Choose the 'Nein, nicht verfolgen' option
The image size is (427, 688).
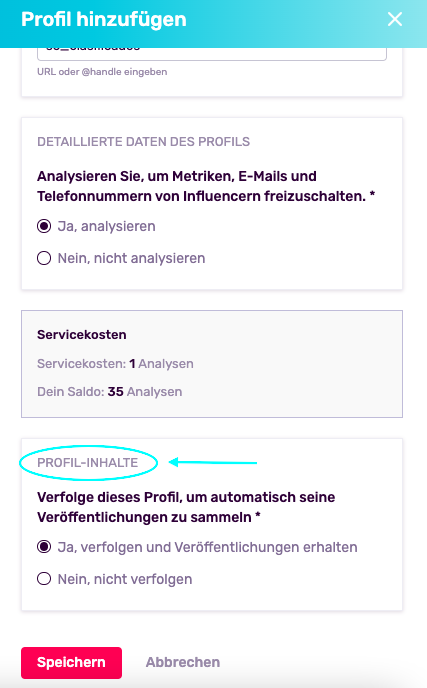44,579
